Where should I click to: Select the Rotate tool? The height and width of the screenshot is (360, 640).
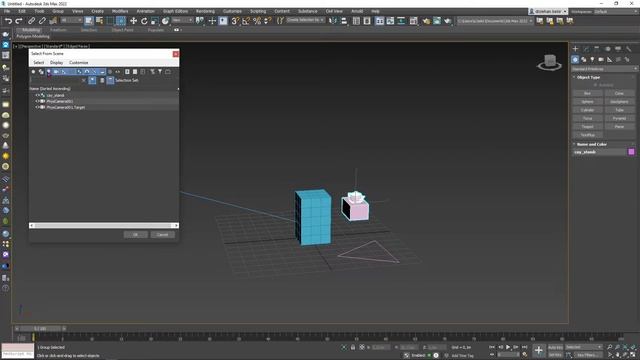(x=144, y=21)
